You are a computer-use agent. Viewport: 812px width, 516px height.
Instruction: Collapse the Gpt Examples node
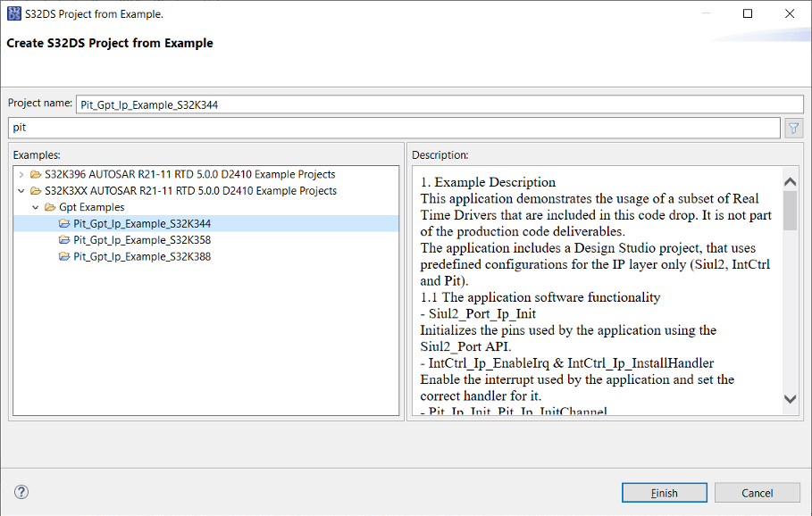click(x=35, y=206)
